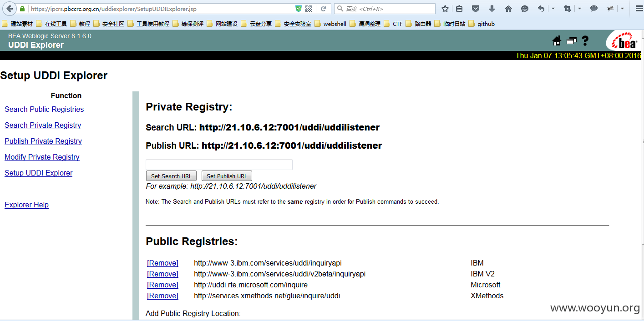
Task: Click the search magnifier icon in search box
Action: pyautogui.click(x=340, y=9)
